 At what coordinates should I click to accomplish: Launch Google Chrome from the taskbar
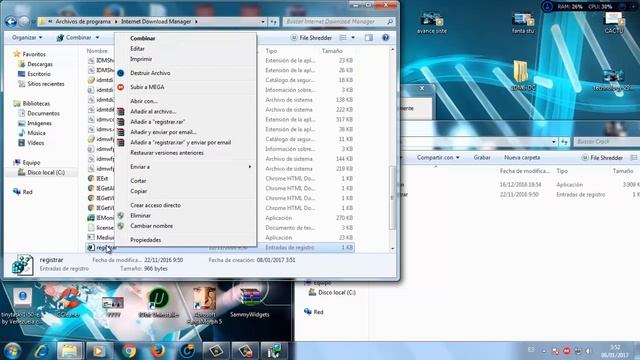coord(129,351)
